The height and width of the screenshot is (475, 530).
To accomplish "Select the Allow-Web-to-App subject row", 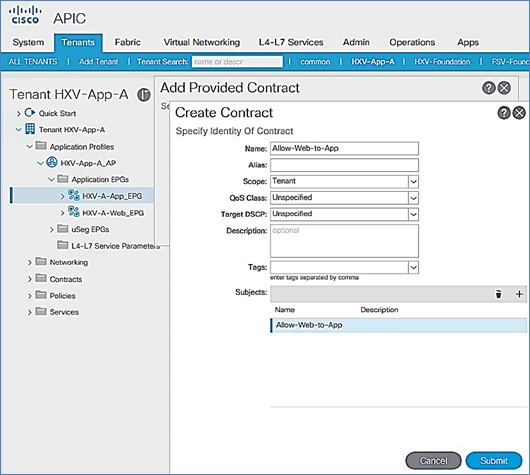I will click(399, 325).
